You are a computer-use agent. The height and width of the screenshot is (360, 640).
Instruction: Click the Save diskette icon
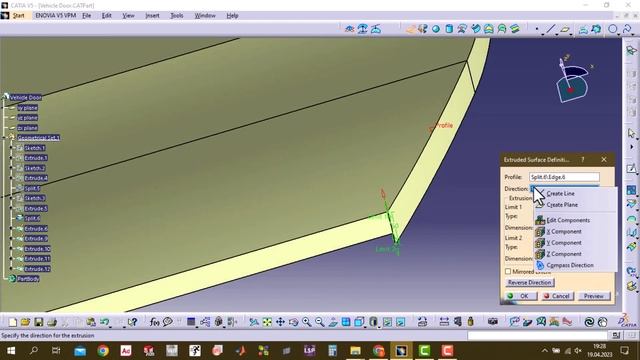(38, 322)
